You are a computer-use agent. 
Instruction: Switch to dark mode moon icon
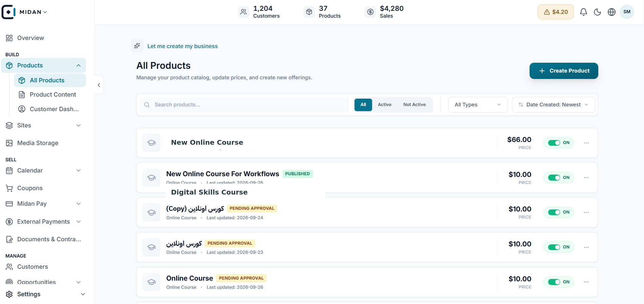coord(598,12)
